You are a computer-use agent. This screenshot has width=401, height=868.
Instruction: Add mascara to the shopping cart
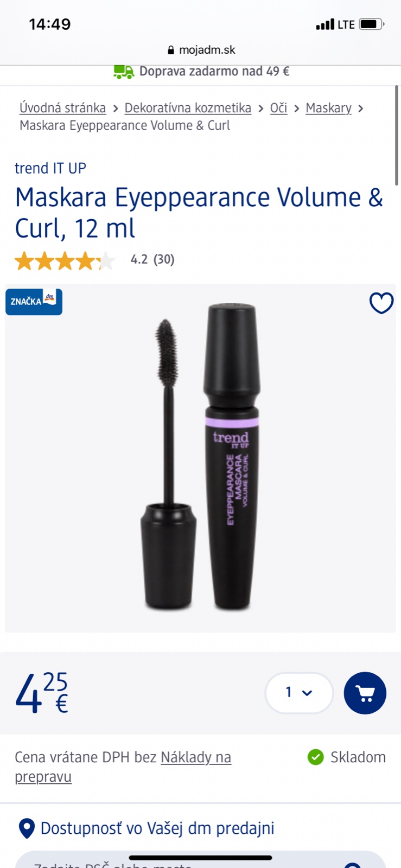365,693
